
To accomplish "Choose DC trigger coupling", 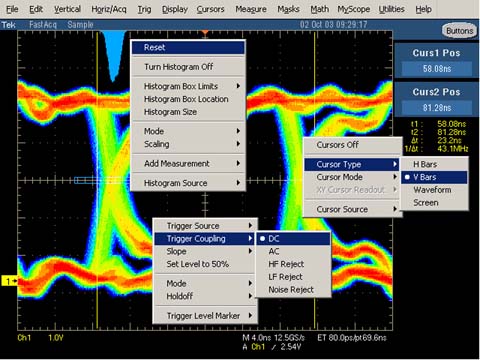I will pyautogui.click(x=293, y=239).
